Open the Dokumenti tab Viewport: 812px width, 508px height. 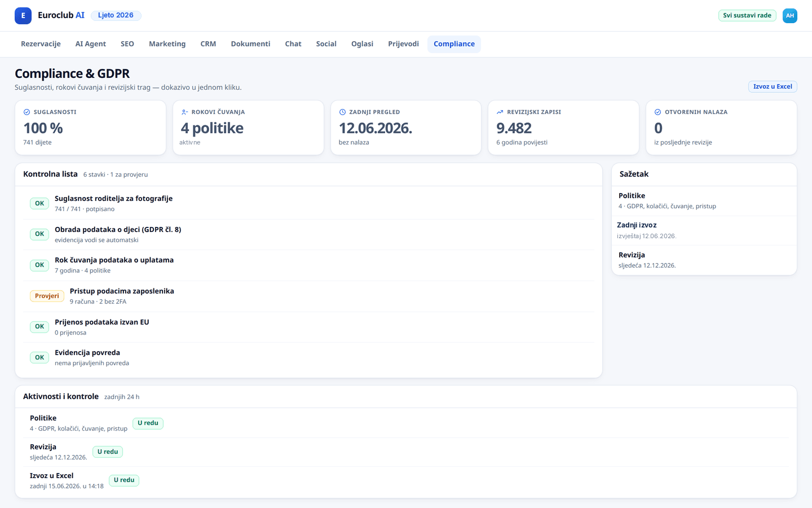tap(250, 44)
